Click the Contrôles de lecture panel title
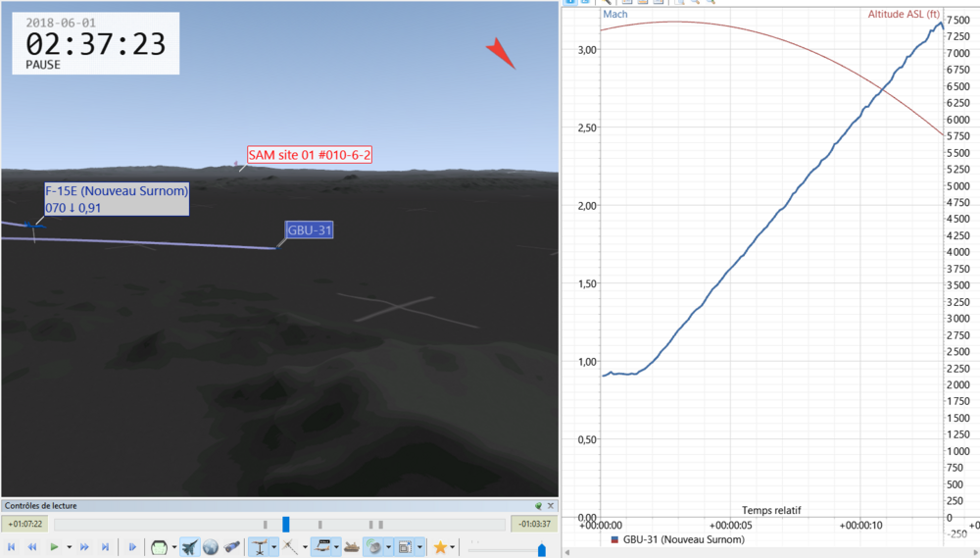980x558 pixels. [40, 505]
